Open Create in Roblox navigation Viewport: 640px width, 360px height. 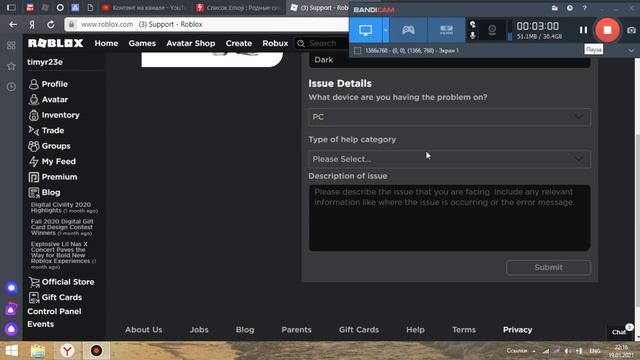(x=239, y=43)
